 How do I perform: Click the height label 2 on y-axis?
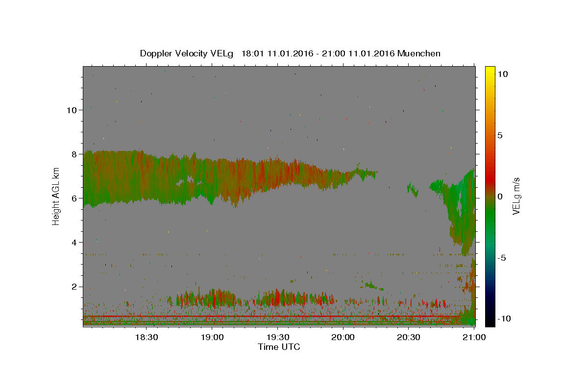click(74, 287)
